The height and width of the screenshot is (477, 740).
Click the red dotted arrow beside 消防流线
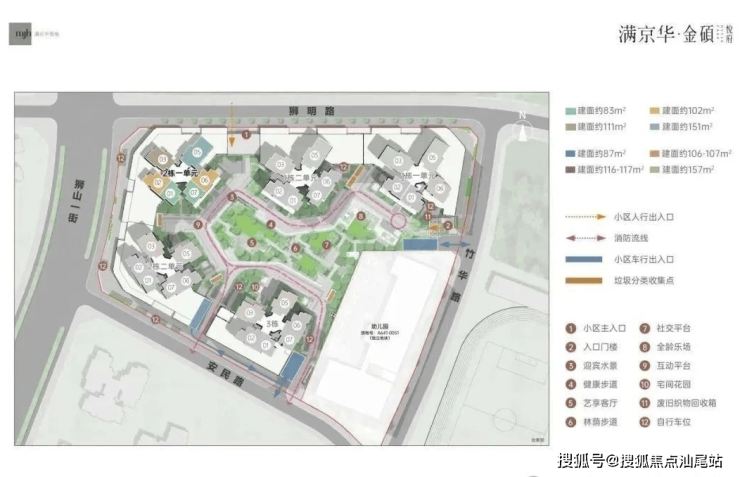click(585, 238)
